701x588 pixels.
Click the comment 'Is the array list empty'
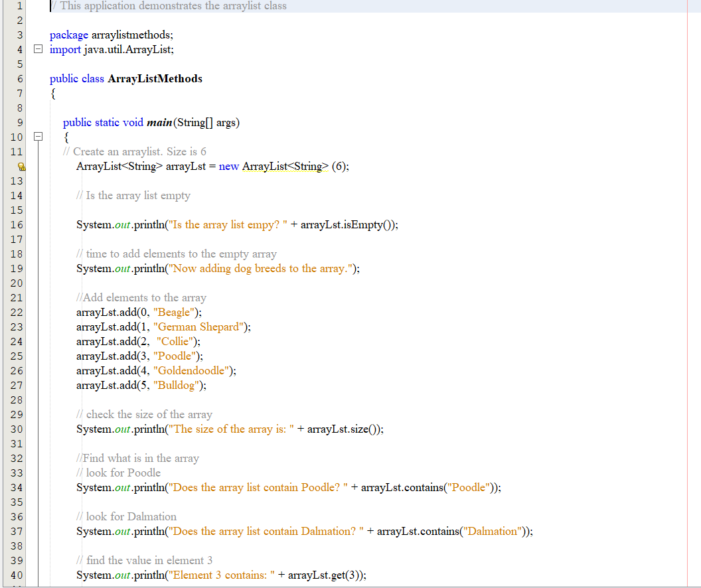137,196
